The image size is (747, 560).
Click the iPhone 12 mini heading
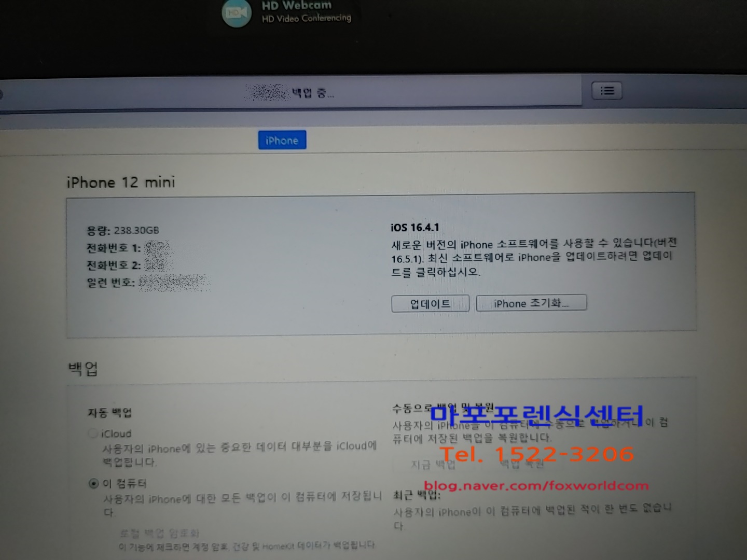[x=121, y=183]
